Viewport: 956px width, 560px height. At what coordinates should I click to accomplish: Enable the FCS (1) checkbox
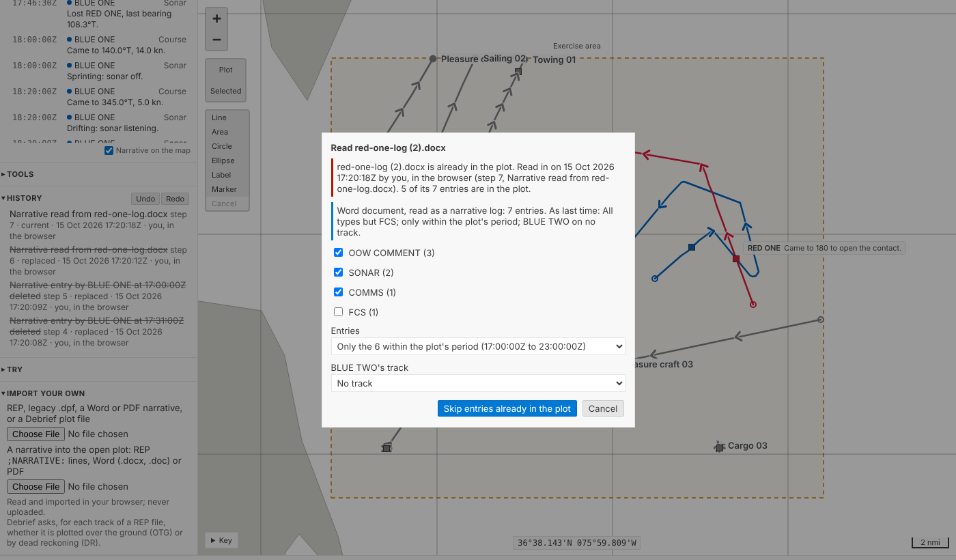tap(338, 312)
